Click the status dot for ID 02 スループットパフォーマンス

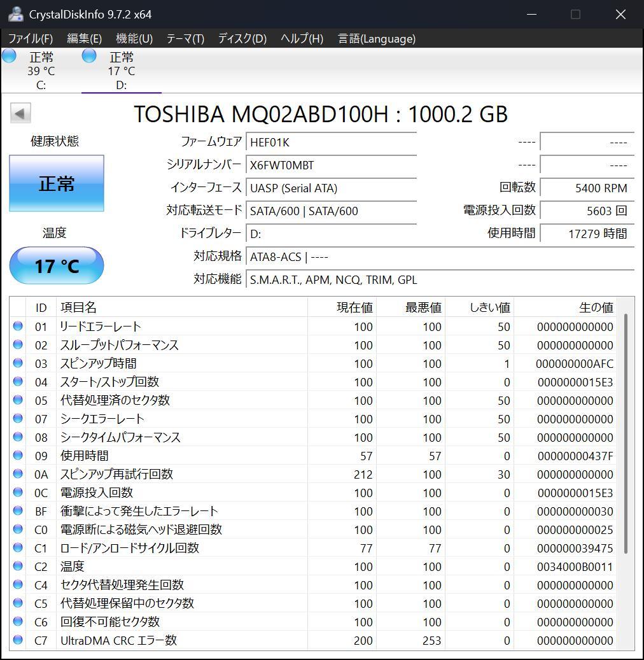pos(18,345)
